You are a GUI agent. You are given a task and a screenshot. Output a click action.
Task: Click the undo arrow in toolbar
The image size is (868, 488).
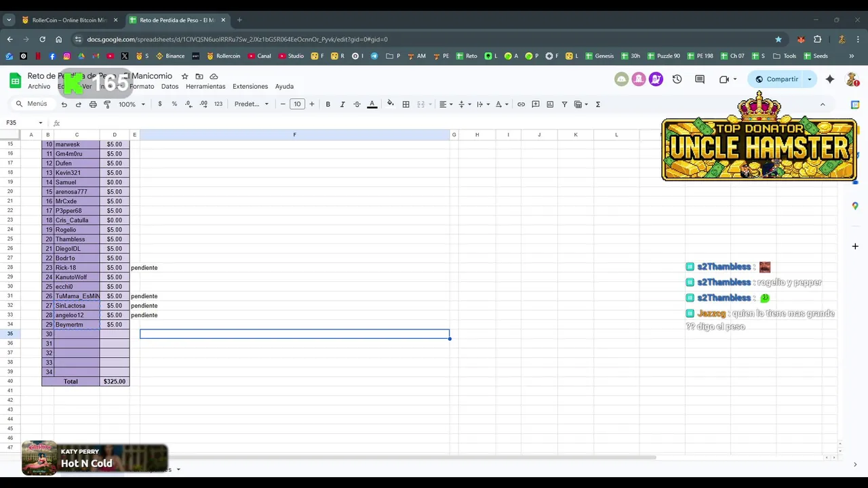[x=64, y=104]
